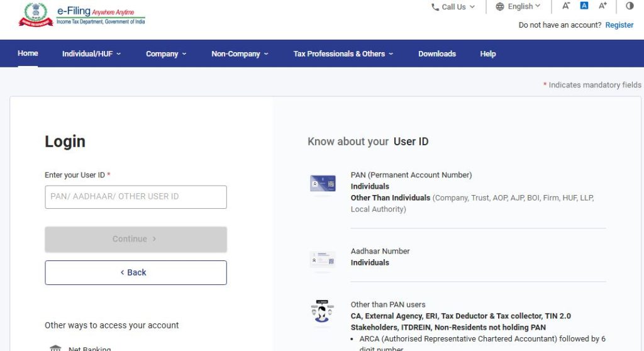Image resolution: width=644 pixels, height=351 pixels.
Task: Open the Downloads menu item
Action: point(437,54)
